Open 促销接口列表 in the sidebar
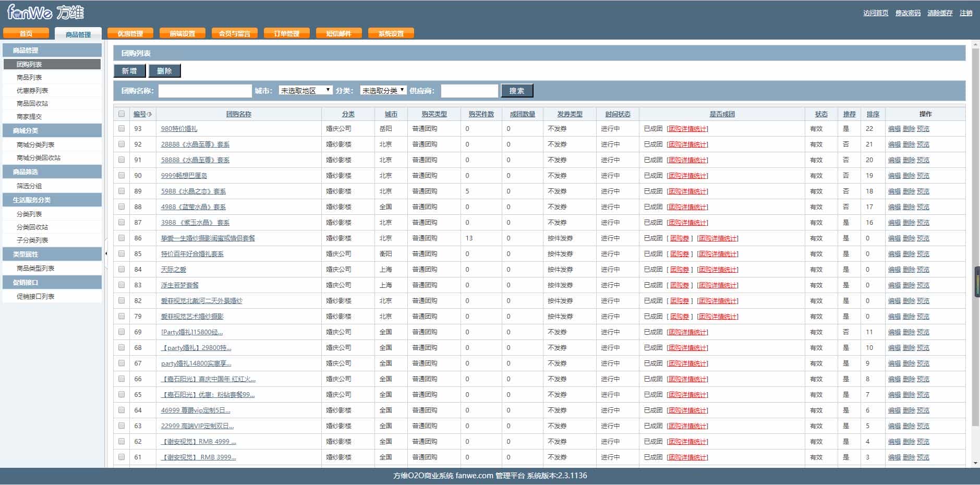Image resolution: width=980 pixels, height=485 pixels. (x=35, y=296)
